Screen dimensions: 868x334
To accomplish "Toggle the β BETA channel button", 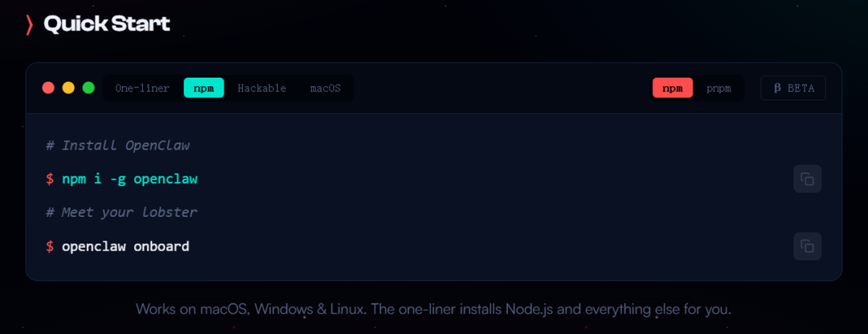I will pos(792,88).
